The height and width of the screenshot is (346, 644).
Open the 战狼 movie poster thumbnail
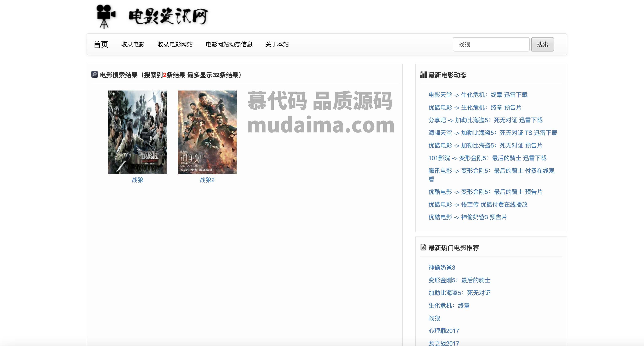coord(137,132)
